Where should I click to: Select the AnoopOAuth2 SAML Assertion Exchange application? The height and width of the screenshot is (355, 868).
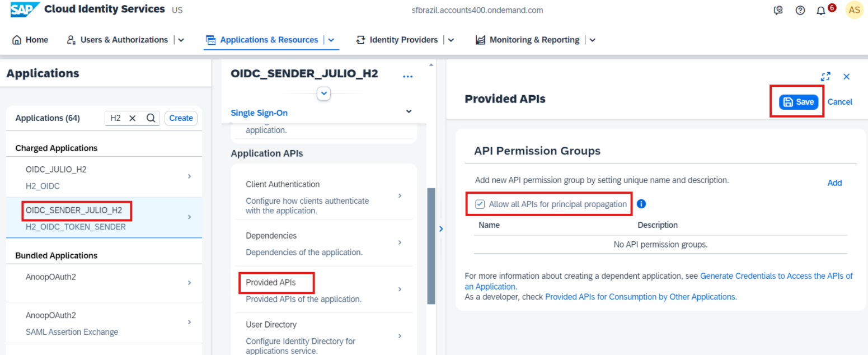pos(104,323)
